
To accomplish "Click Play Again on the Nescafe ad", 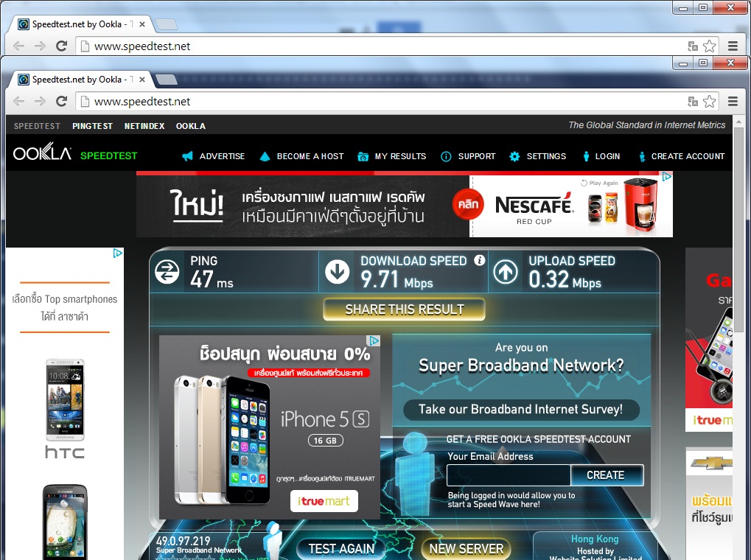I will pyautogui.click(x=599, y=183).
